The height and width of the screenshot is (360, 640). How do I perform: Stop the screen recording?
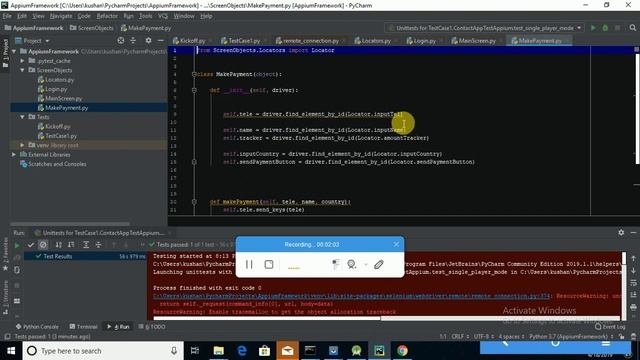coord(269,264)
